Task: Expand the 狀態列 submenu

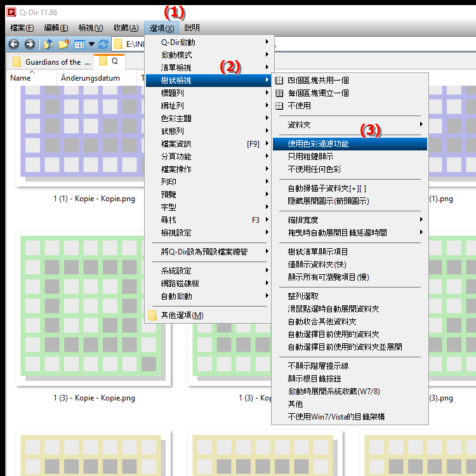Action: tap(209, 131)
